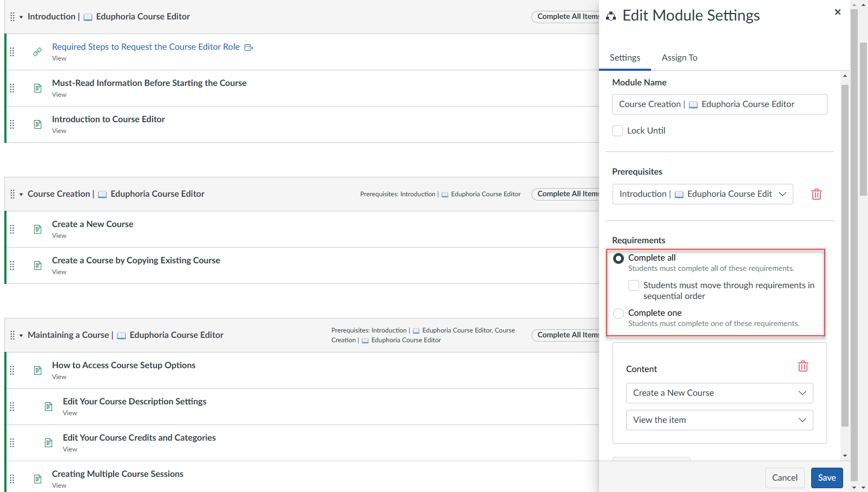Collapse the Introduction module

19,16
